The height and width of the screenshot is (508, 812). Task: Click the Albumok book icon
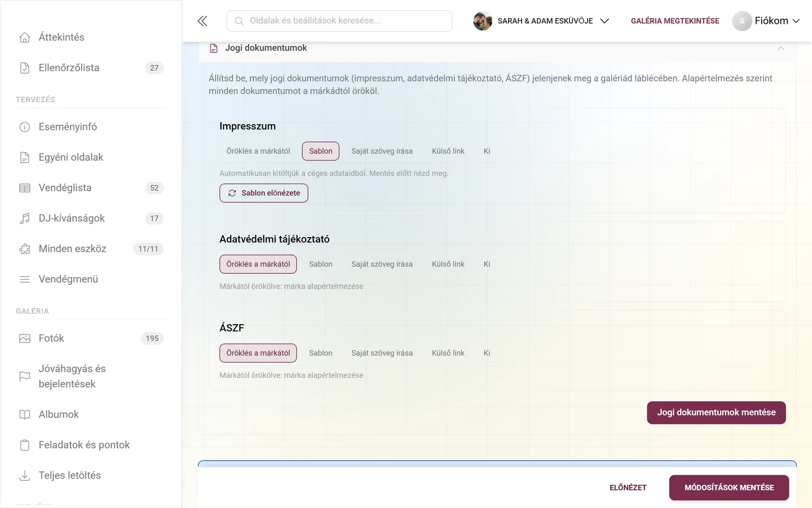pyautogui.click(x=25, y=415)
